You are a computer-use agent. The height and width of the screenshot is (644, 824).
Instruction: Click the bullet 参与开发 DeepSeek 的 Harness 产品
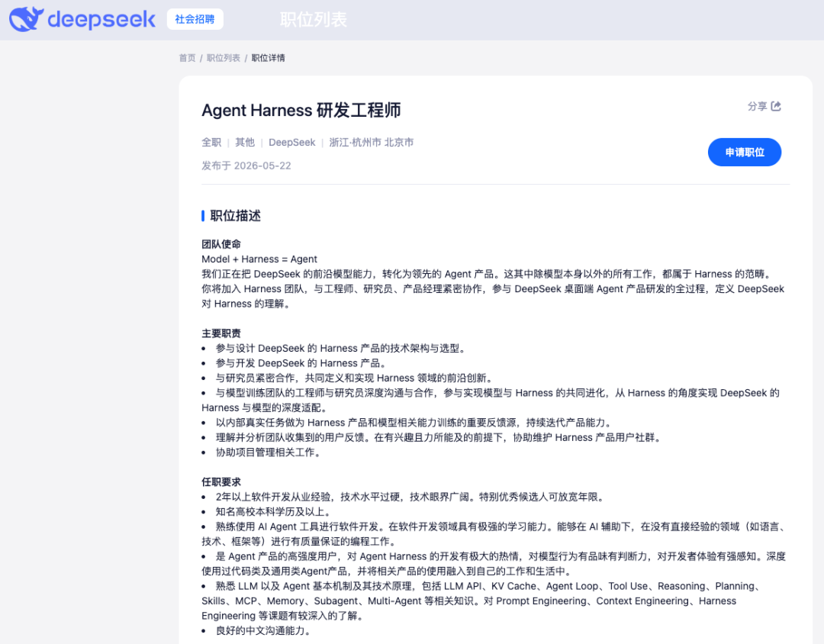[301, 363]
